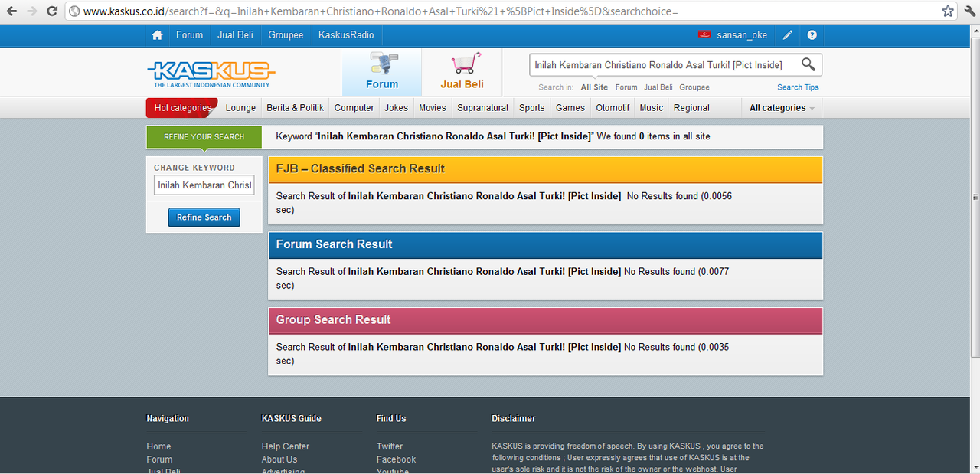Open the Forum footer navigation link
Screen dimensions: 980x474
pos(159,459)
